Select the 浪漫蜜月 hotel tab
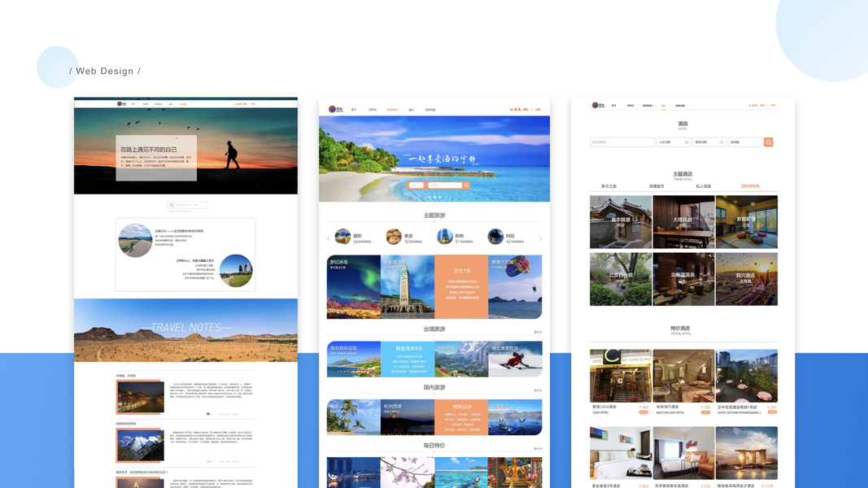The width and height of the screenshot is (868, 488). click(x=656, y=186)
